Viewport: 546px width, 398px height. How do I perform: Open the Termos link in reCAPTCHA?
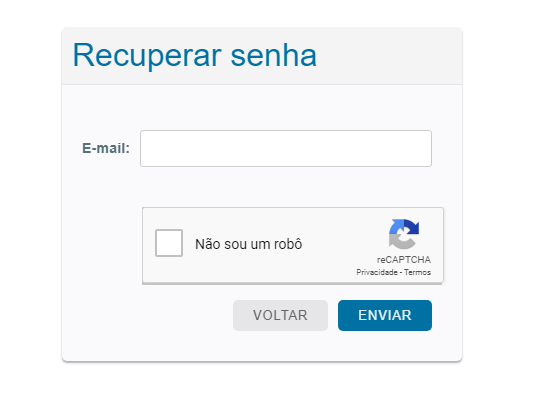tap(418, 272)
